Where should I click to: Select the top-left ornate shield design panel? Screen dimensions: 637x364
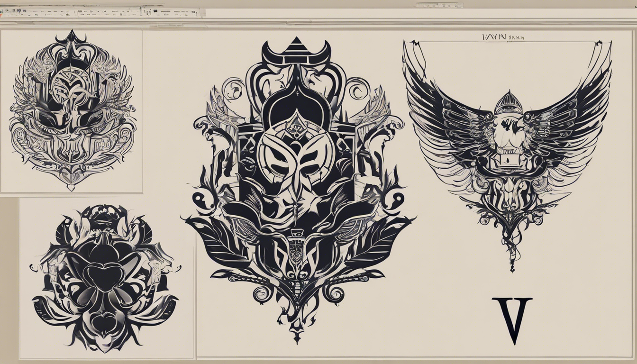(x=71, y=111)
